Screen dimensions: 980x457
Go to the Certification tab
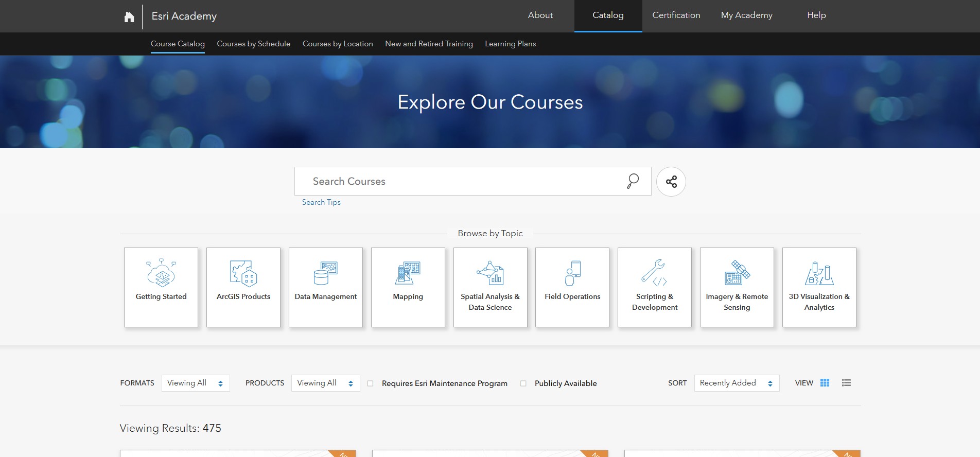(676, 15)
